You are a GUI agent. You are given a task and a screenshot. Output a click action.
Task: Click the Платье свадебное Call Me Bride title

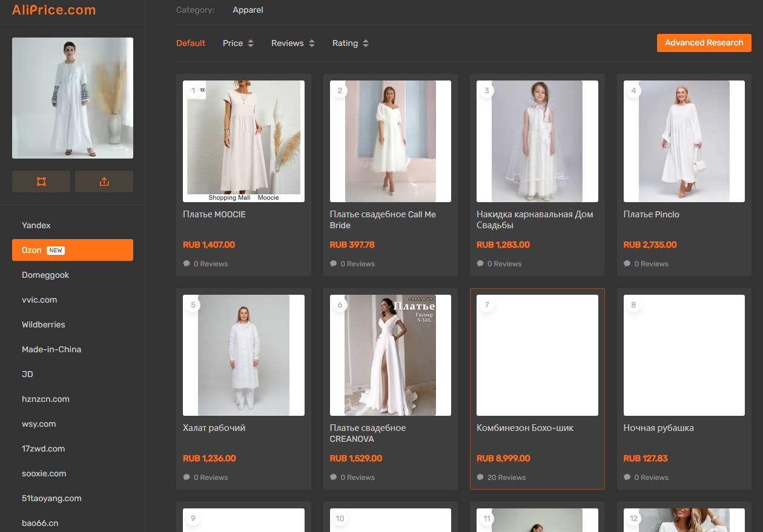383,220
